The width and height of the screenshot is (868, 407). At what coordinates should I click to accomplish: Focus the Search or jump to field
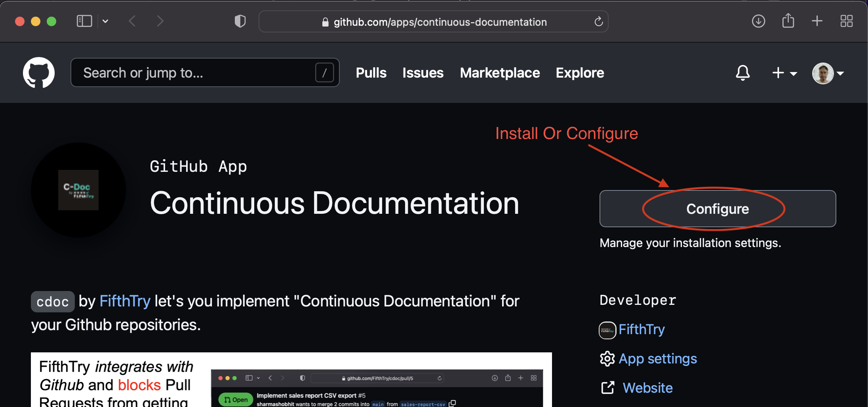205,72
